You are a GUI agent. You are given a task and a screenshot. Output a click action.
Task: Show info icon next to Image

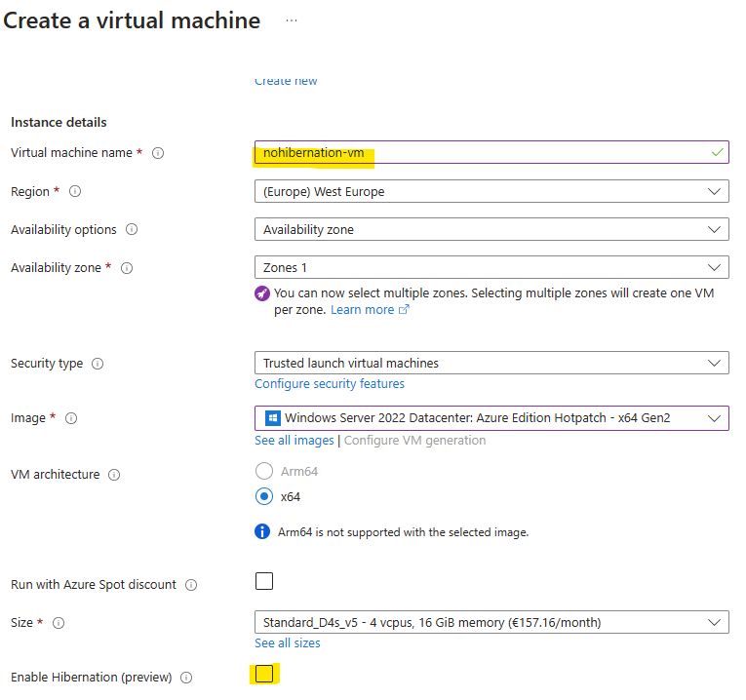(71, 418)
